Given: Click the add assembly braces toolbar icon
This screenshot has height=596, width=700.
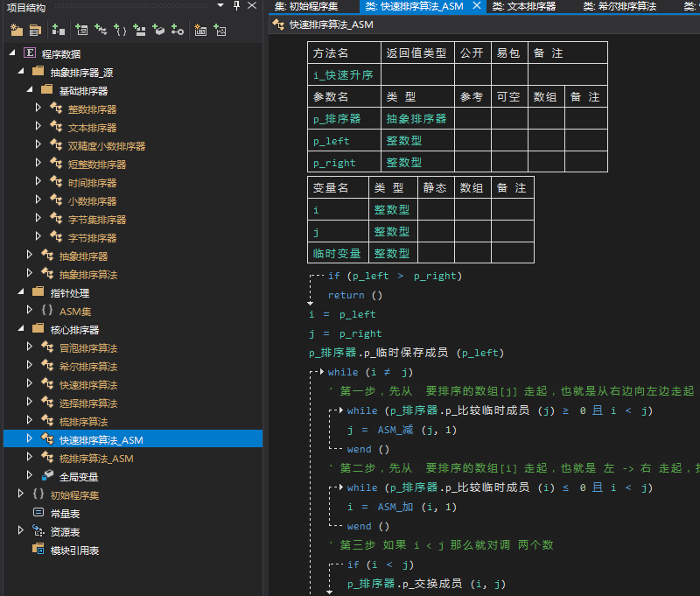Looking at the screenshot, I should [x=120, y=31].
